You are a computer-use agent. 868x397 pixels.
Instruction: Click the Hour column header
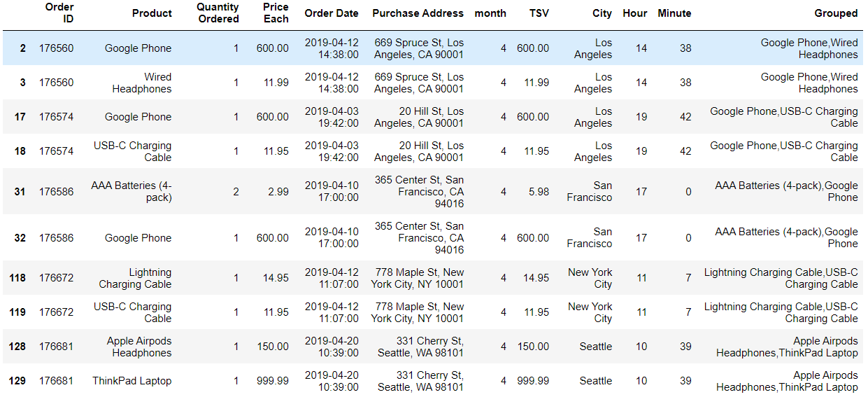[x=635, y=13]
